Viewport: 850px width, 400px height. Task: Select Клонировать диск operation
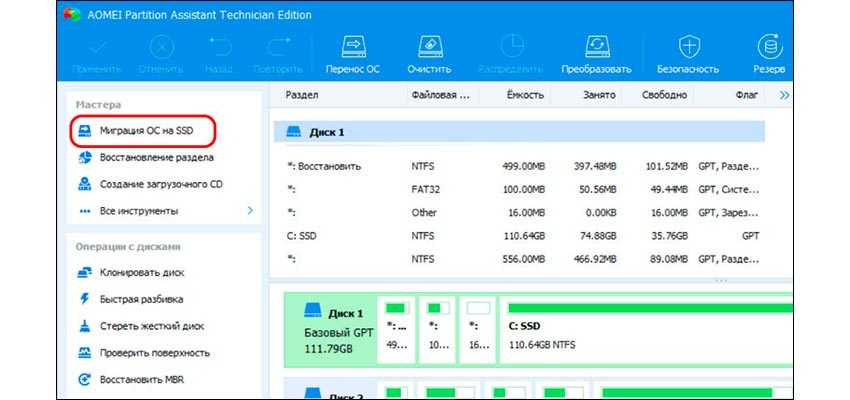(x=141, y=272)
